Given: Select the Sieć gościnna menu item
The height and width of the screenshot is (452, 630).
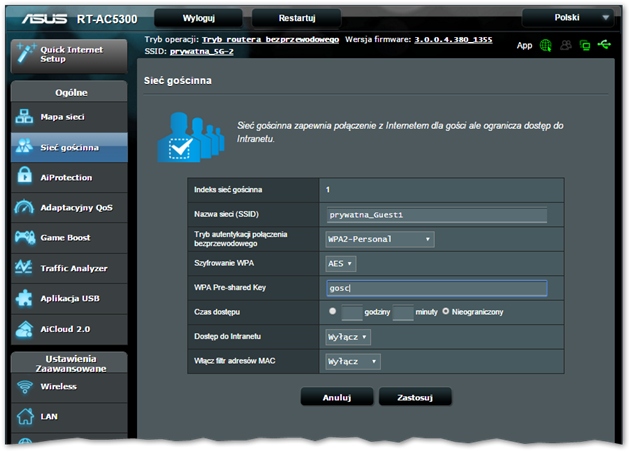Looking at the screenshot, I should tap(69, 147).
